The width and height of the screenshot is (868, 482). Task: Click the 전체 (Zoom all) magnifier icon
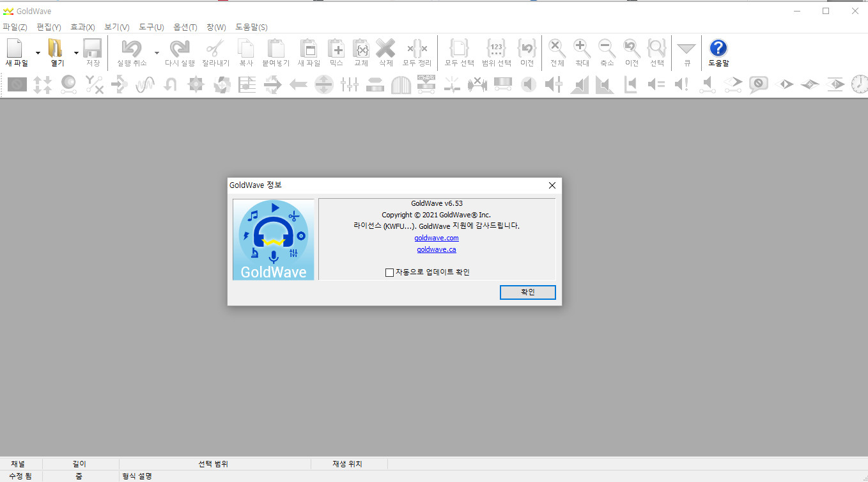point(557,48)
